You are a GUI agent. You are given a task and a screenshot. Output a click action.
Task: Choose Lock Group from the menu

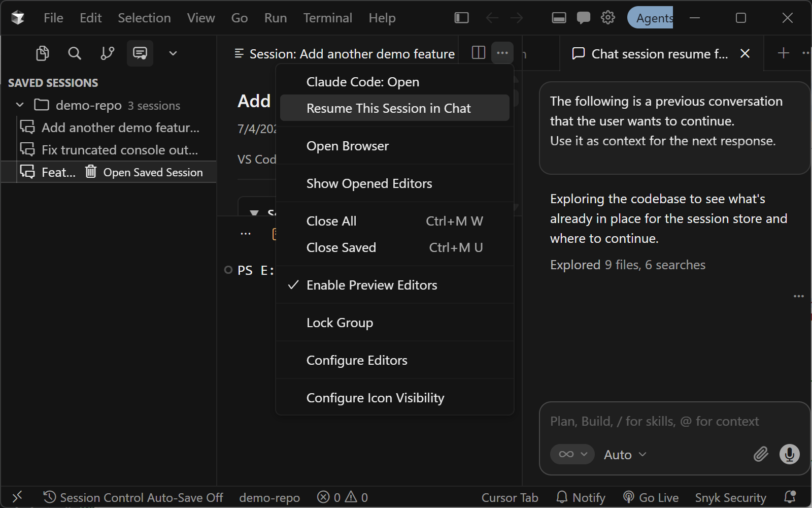click(394, 323)
